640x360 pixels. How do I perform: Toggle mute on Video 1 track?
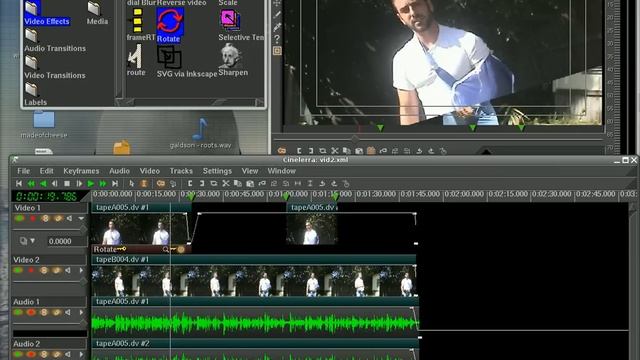(69, 218)
